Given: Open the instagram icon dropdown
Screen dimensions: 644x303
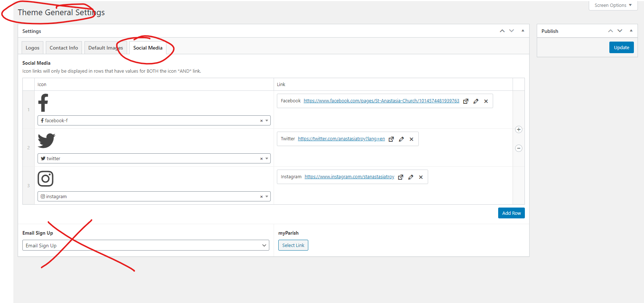Looking at the screenshot, I should point(267,196).
